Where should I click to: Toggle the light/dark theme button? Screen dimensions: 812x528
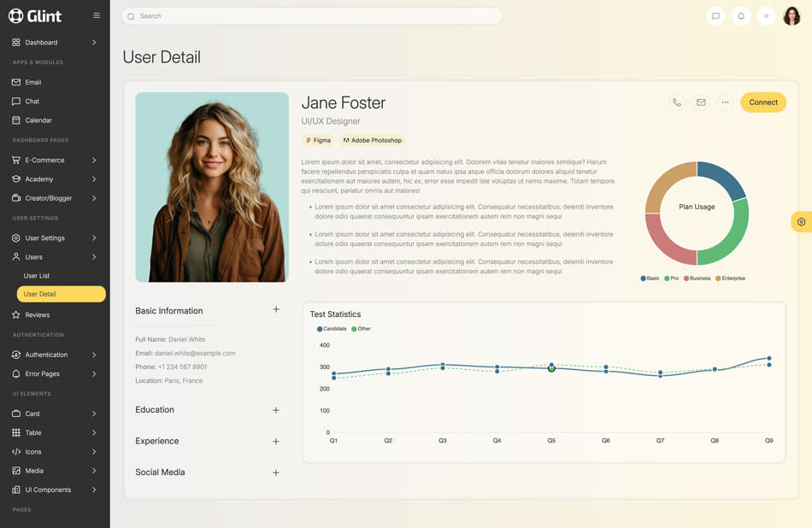[767, 16]
